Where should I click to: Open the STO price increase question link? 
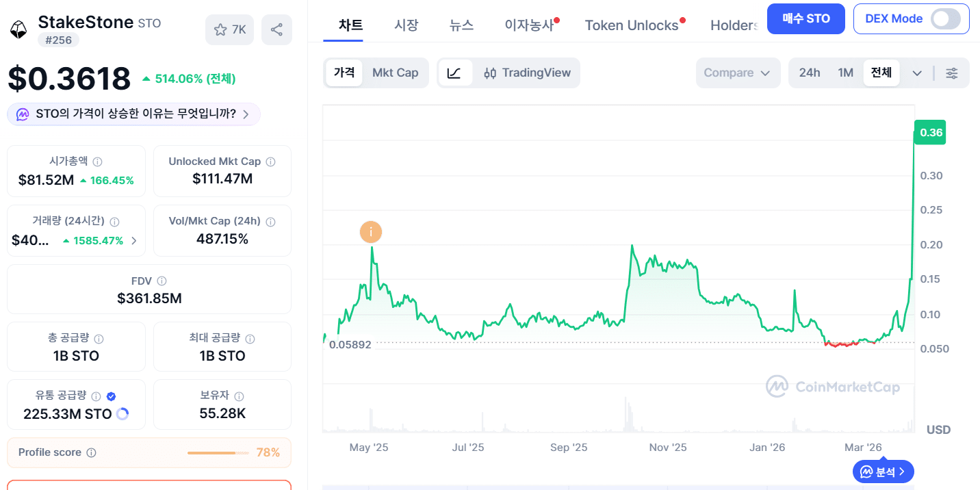[133, 114]
